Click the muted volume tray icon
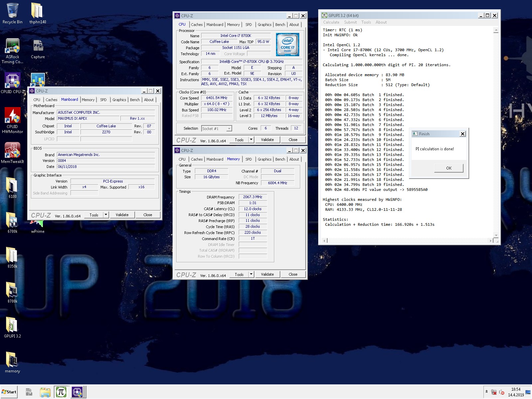Screen dimensions: 532x399 pos(502,392)
